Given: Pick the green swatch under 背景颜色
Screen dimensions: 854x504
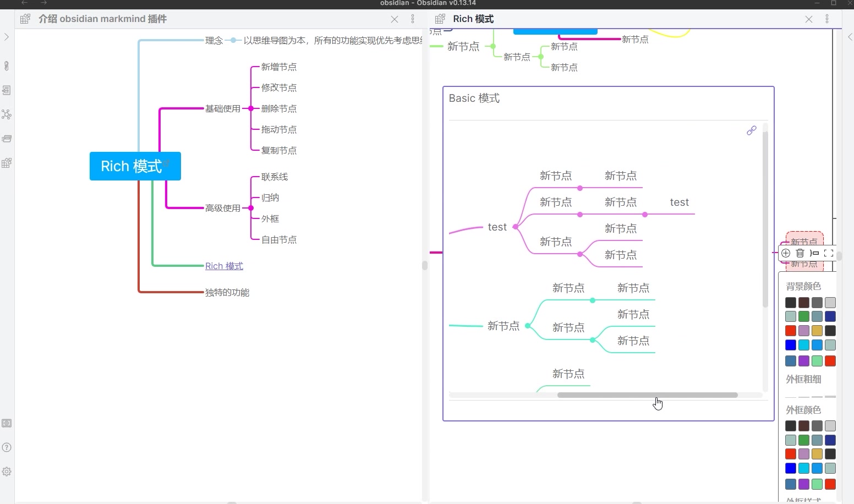Looking at the screenshot, I should coord(804,316).
